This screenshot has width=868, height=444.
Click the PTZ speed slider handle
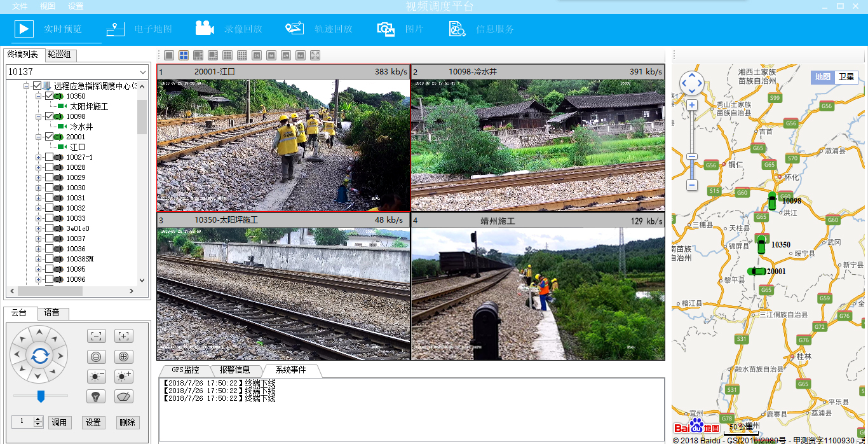point(41,396)
